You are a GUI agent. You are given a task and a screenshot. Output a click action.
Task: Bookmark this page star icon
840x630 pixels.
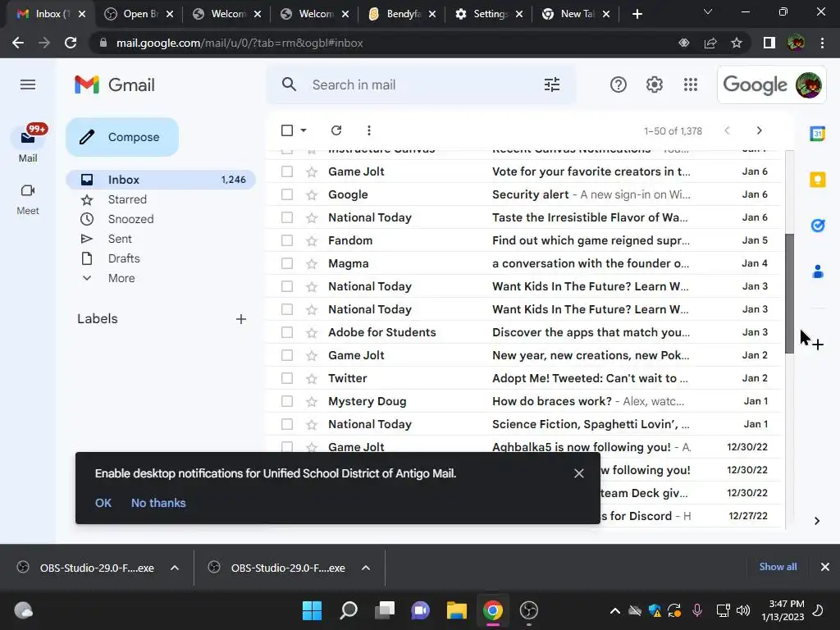737,43
